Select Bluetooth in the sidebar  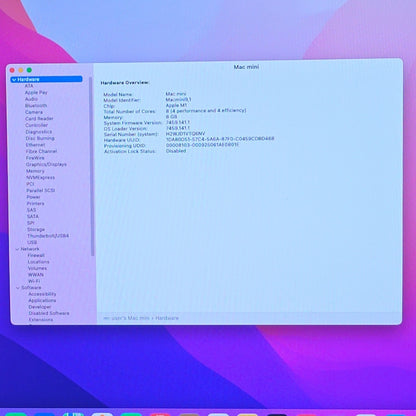pos(36,106)
